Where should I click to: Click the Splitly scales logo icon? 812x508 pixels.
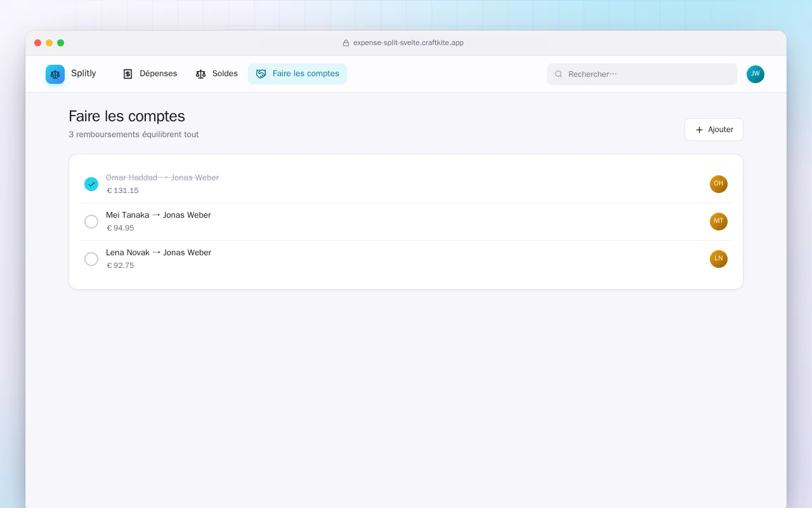55,74
